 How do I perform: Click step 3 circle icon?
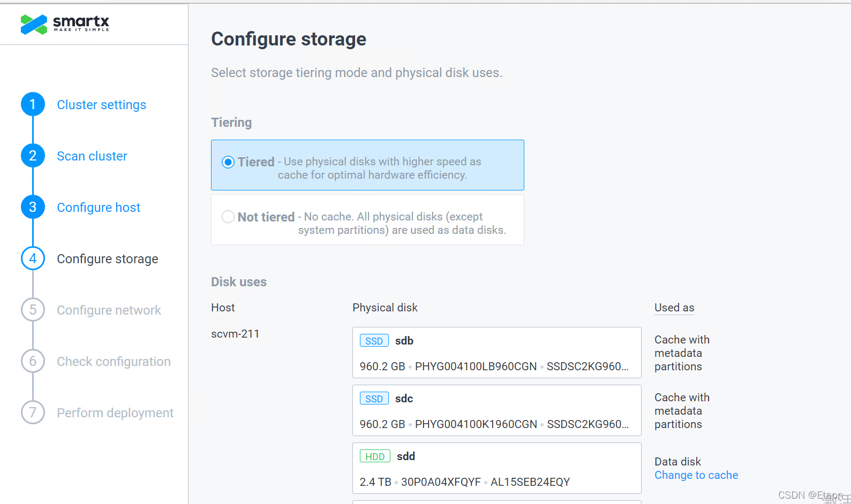33,207
